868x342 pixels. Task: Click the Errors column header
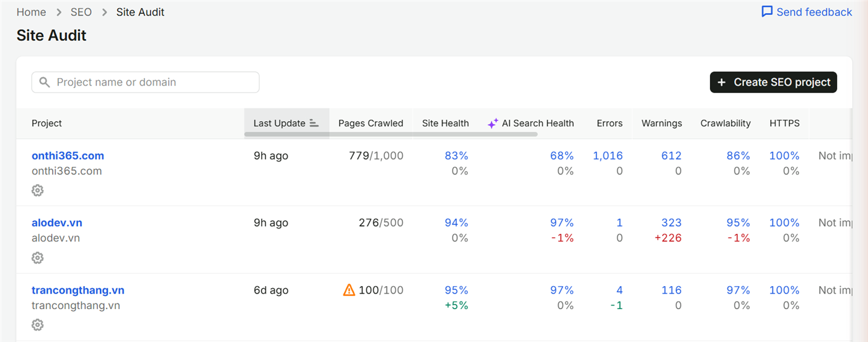coord(609,123)
